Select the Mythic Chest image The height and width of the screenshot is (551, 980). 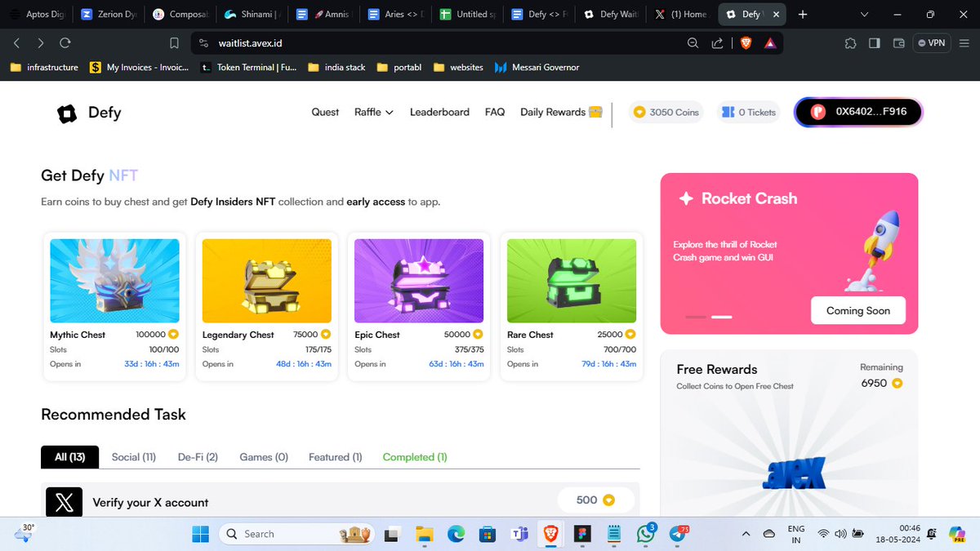114,280
